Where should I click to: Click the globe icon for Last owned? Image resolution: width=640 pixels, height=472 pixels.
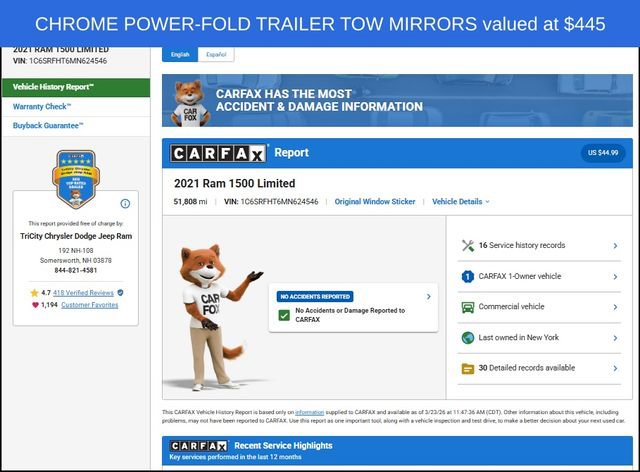pyautogui.click(x=467, y=338)
